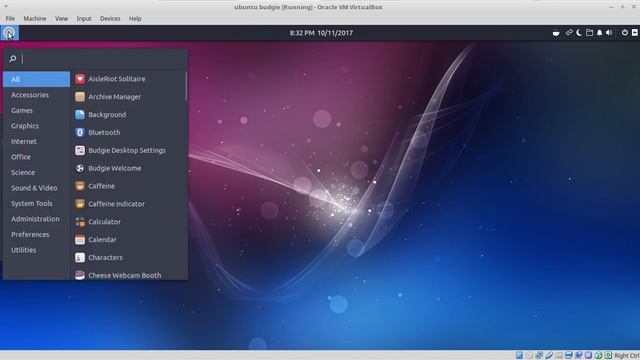
Task: Click the Right Ctrl host key indicator
Action: tap(627, 356)
